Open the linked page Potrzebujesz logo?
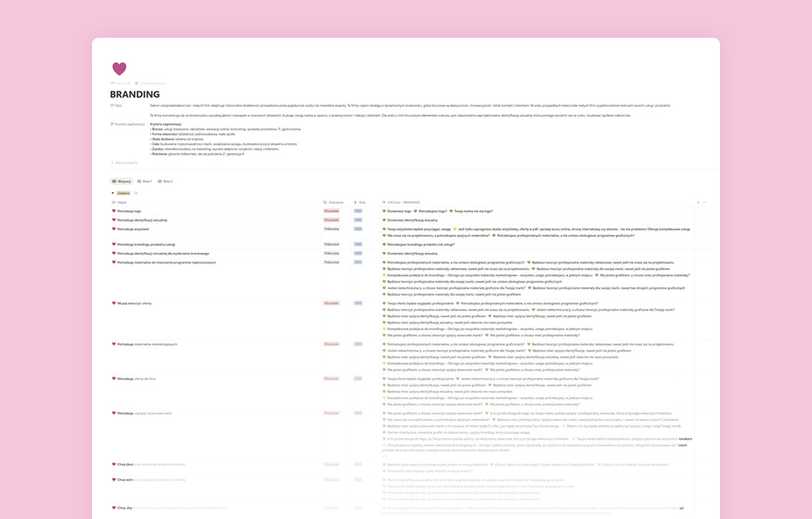 click(x=432, y=211)
